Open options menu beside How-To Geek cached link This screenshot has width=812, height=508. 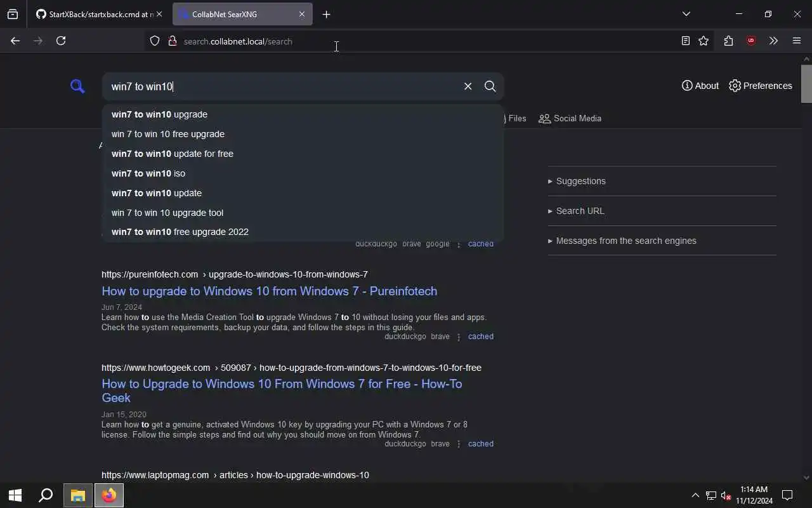[459, 444]
